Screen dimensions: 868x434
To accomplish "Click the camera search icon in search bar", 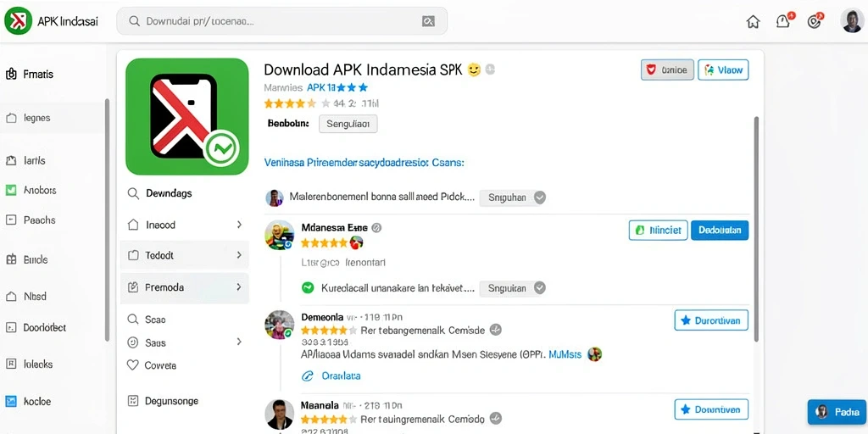I will [x=428, y=21].
